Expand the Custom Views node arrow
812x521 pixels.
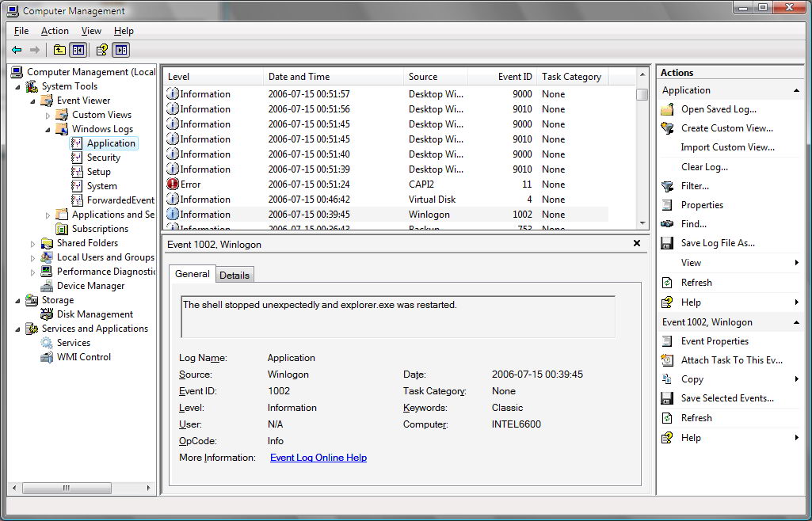click(x=48, y=115)
